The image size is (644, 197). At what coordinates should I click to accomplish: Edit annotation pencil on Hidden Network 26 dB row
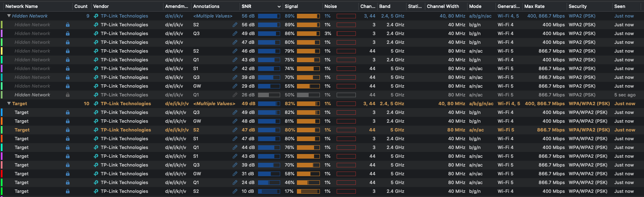pos(235,95)
